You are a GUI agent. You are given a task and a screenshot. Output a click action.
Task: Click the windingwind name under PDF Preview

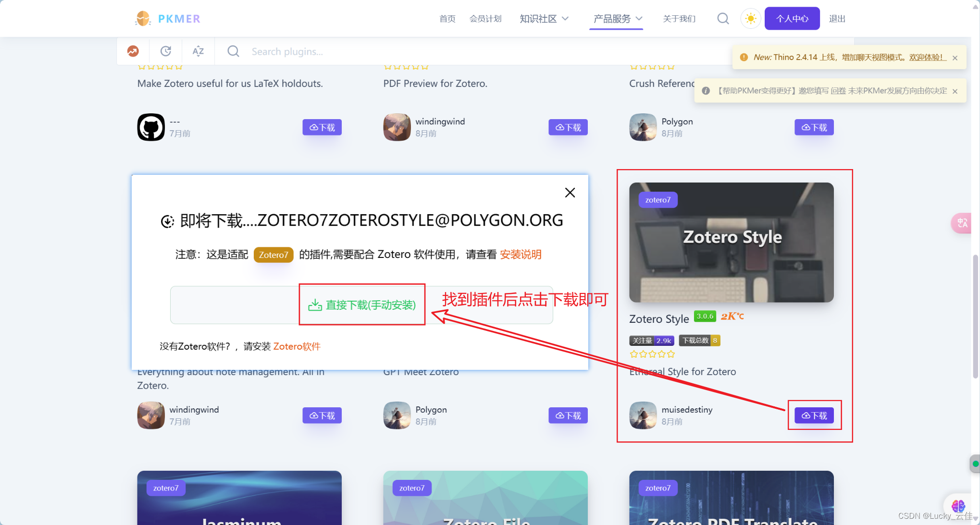click(440, 122)
